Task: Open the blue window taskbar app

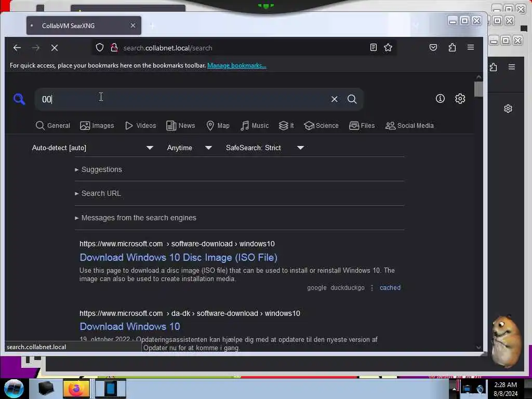Action: (x=110, y=389)
